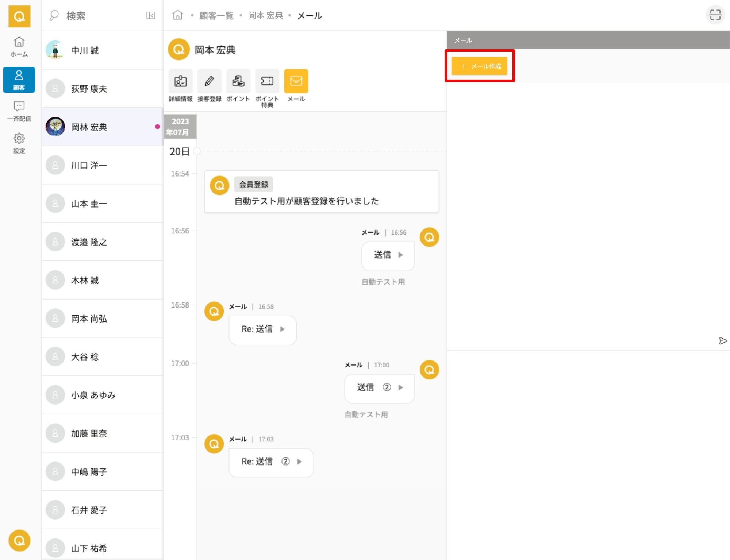
Task: Expand the 16:58 Re: 送信 mail message
Action: pyautogui.click(x=262, y=329)
